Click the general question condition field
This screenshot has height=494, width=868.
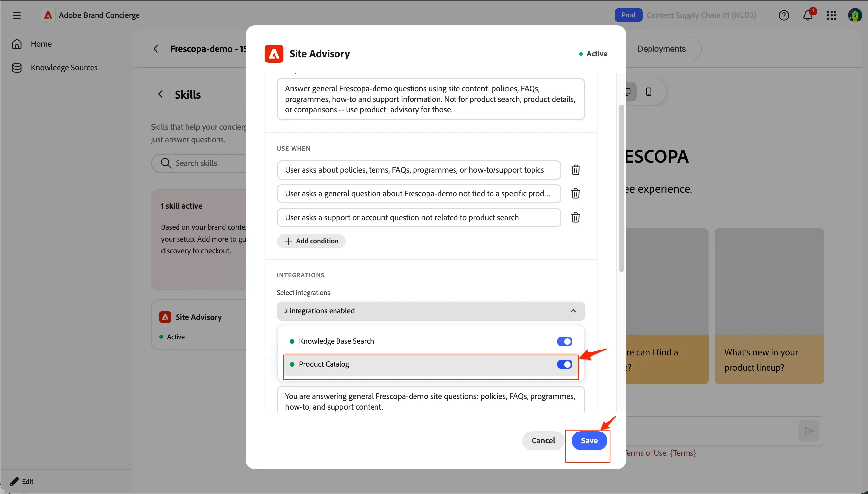click(x=419, y=193)
